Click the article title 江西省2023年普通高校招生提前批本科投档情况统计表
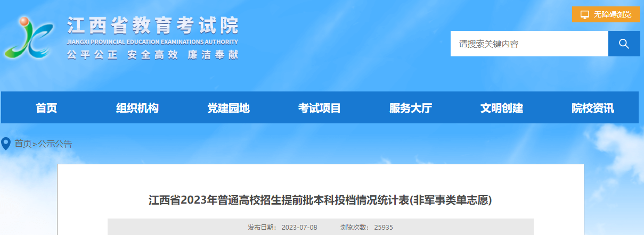The image size is (644, 235). [320, 200]
